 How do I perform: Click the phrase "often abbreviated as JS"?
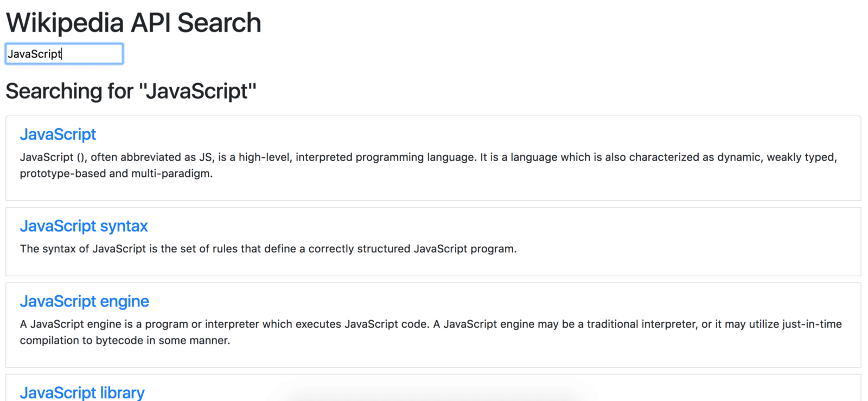(151, 157)
